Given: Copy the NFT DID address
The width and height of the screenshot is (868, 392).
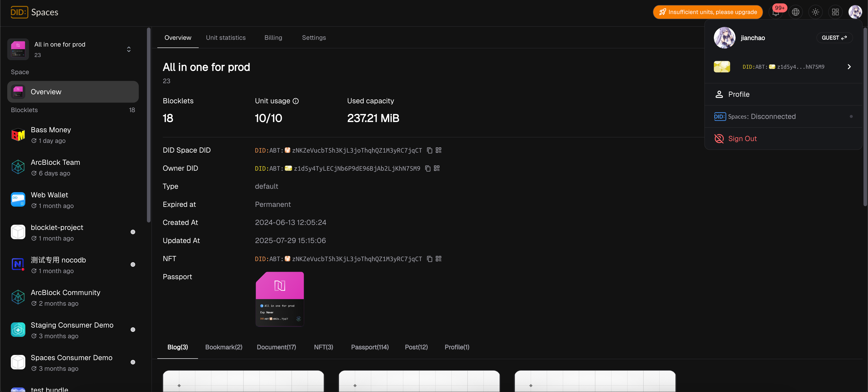Looking at the screenshot, I should [429, 259].
